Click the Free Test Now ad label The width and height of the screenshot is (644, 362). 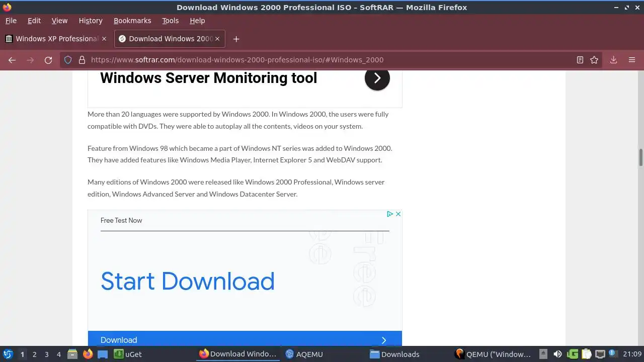(121, 220)
